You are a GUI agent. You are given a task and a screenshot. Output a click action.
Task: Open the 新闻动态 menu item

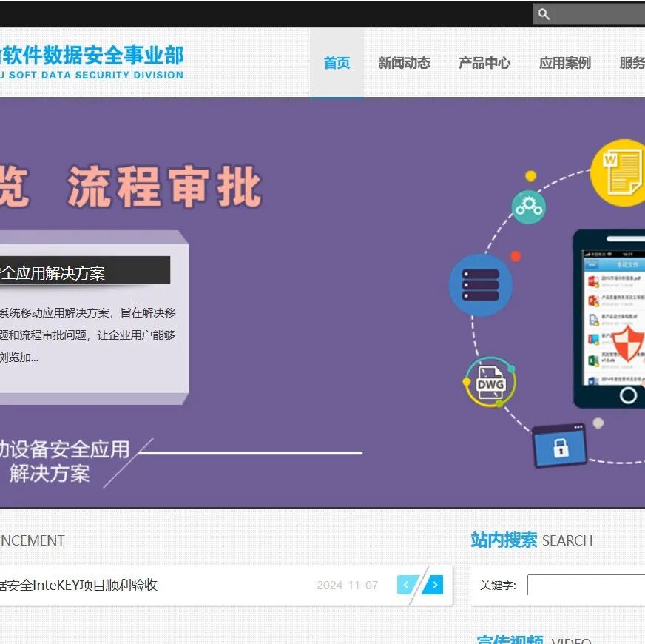point(404,63)
